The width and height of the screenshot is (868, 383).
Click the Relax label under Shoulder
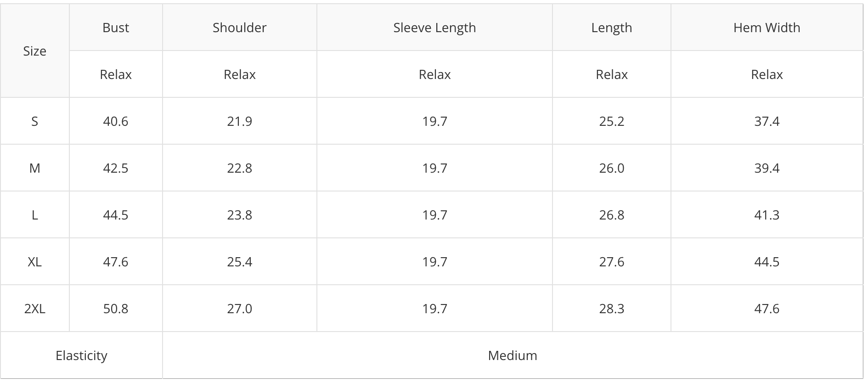click(x=239, y=74)
